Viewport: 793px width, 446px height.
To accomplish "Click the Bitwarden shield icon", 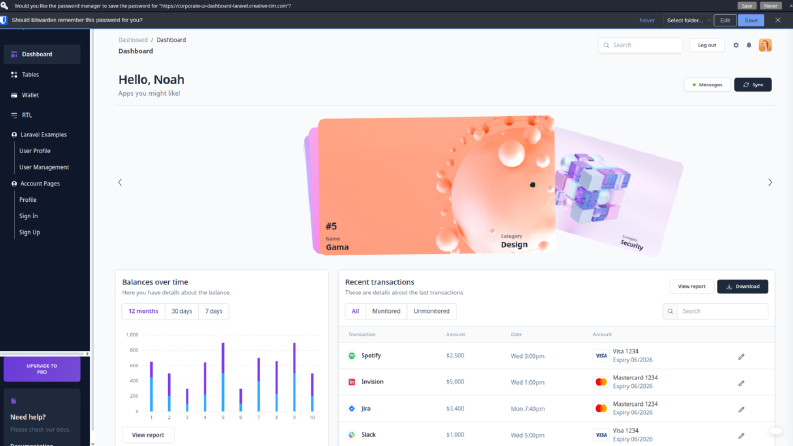I will point(4,20).
